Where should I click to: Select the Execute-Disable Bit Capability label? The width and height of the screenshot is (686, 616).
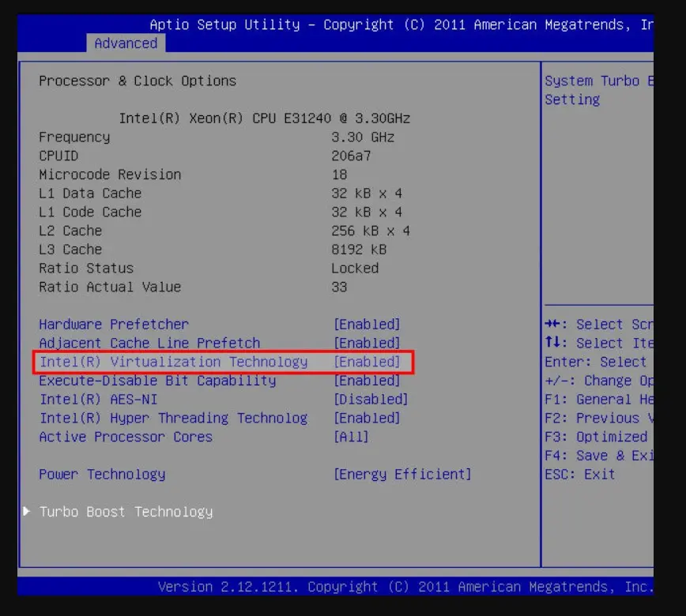point(157,381)
